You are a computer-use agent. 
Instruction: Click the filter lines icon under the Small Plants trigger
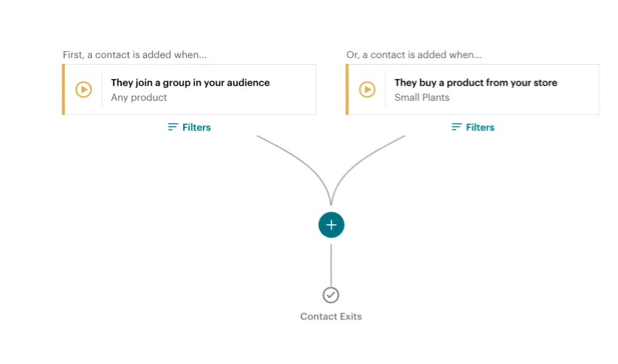457,127
